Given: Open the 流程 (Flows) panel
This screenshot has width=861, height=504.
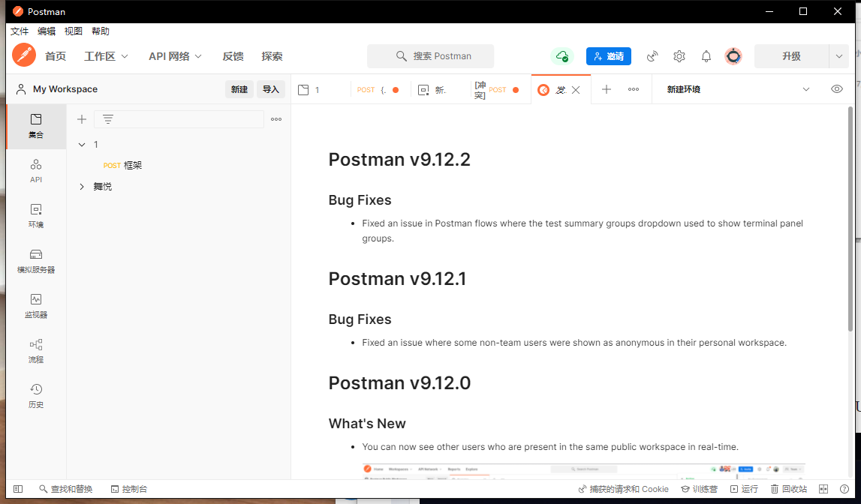Looking at the screenshot, I should pyautogui.click(x=35, y=352).
